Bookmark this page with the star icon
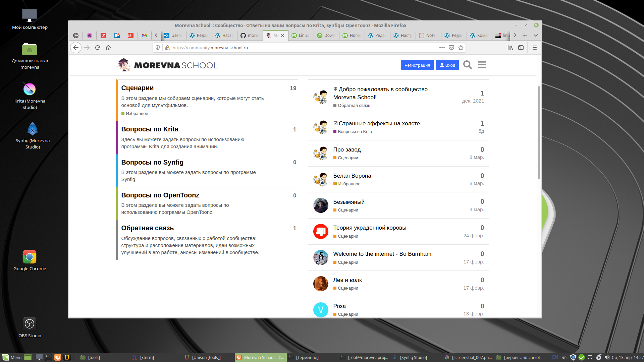The image size is (644, 362). (461, 48)
